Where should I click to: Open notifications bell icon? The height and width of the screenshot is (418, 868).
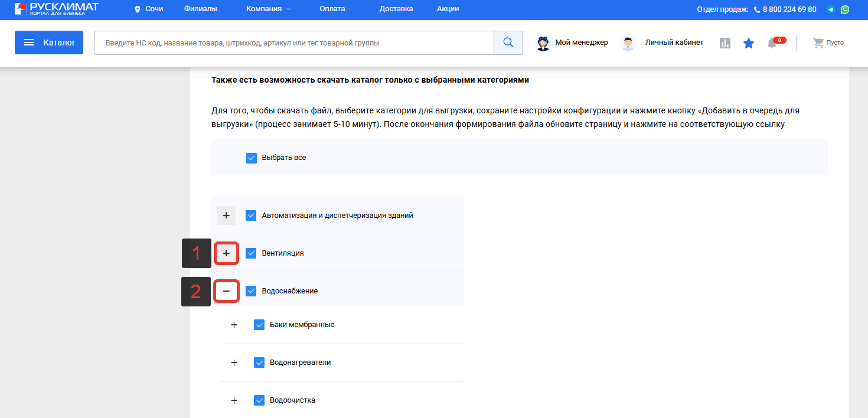click(x=772, y=43)
